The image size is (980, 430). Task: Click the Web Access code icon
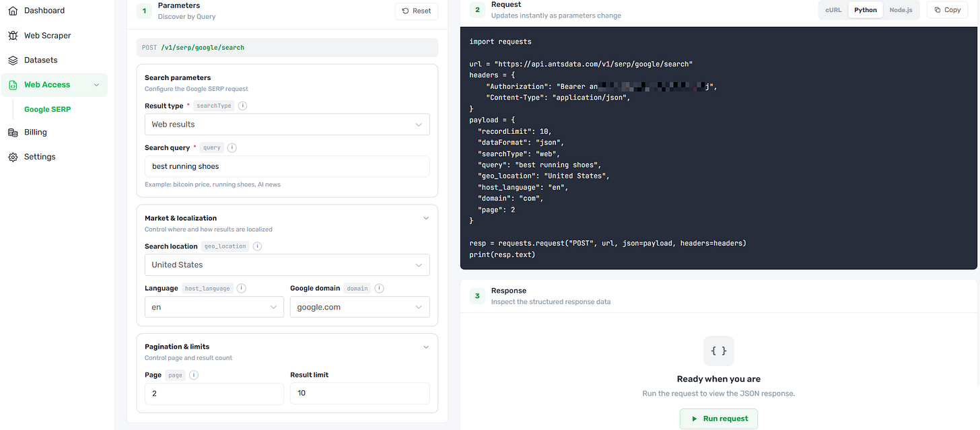tap(13, 85)
